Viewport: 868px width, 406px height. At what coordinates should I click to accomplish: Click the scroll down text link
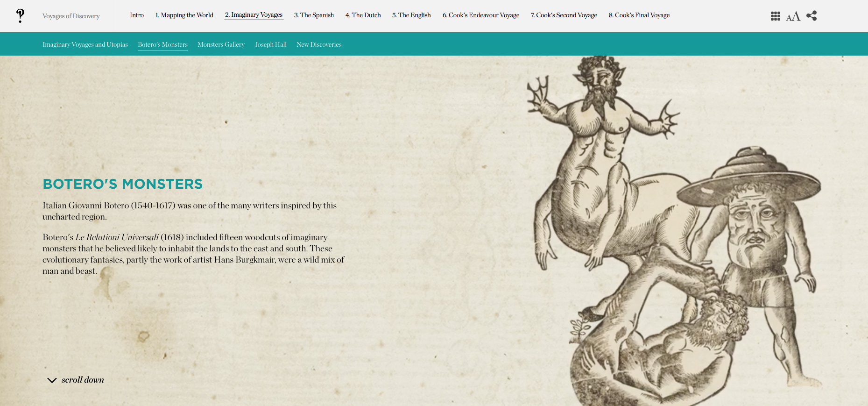(x=83, y=380)
